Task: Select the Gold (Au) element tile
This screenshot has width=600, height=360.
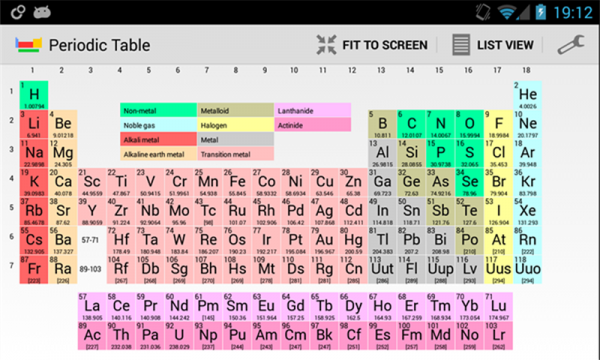Action: pyautogui.click(x=324, y=240)
